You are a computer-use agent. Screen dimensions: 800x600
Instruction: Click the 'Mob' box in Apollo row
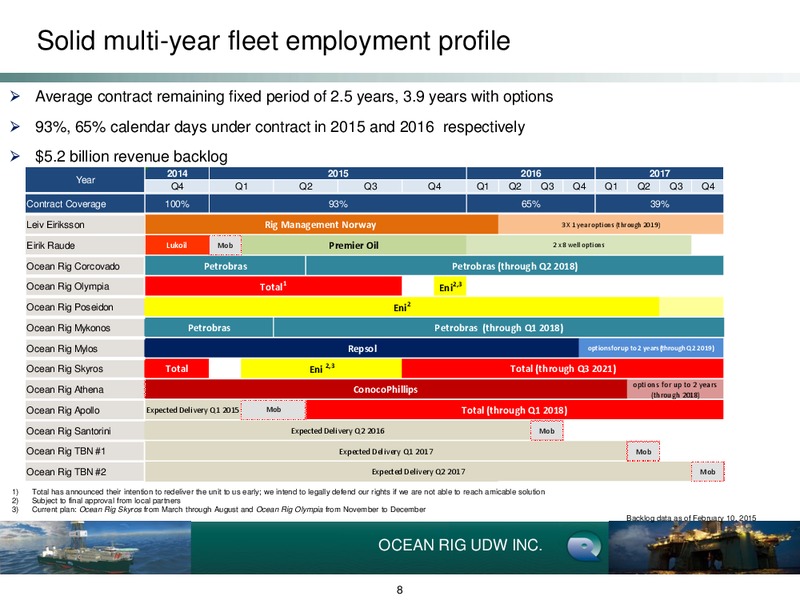tap(273, 410)
